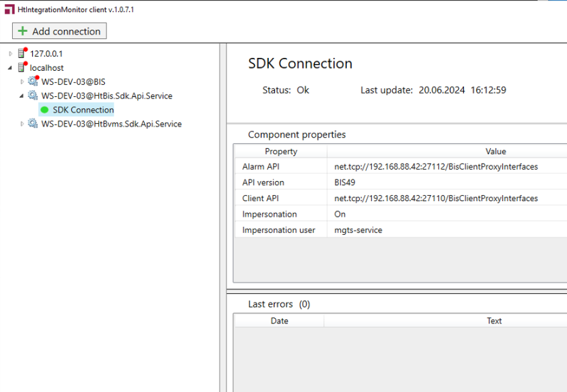The image size is (567, 392).
Task: Select the SDK Connection tree item
Action: tap(83, 110)
